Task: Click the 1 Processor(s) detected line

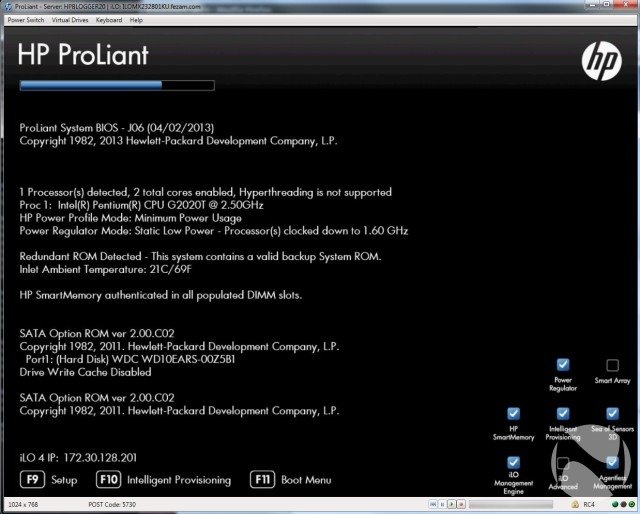Action: pos(206,192)
